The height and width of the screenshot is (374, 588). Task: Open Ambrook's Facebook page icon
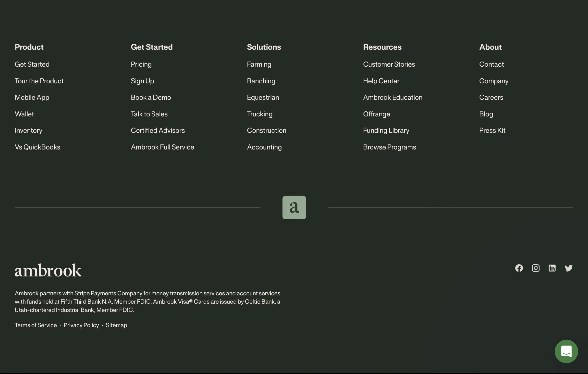519,268
